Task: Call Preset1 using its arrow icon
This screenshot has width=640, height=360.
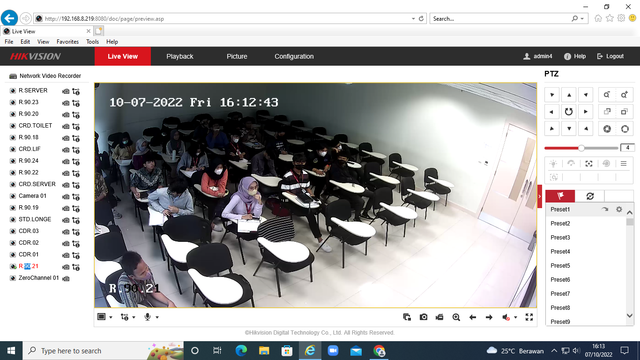Action: (605, 209)
